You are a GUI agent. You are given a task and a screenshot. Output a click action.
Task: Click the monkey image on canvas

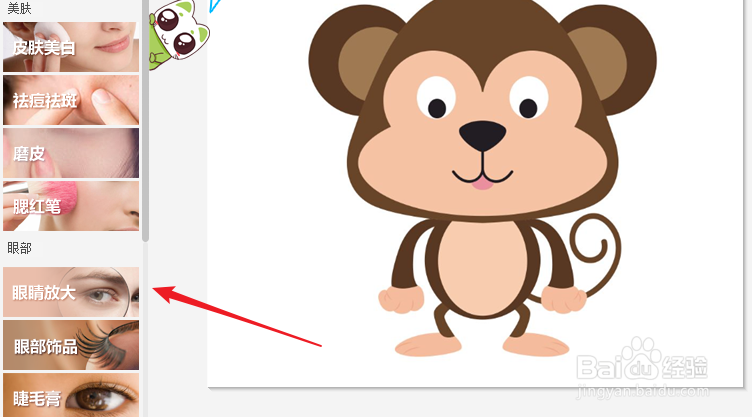coord(482,179)
